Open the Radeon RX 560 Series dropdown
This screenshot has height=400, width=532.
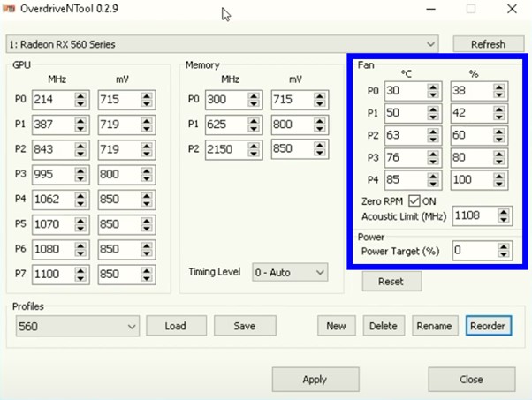point(430,43)
